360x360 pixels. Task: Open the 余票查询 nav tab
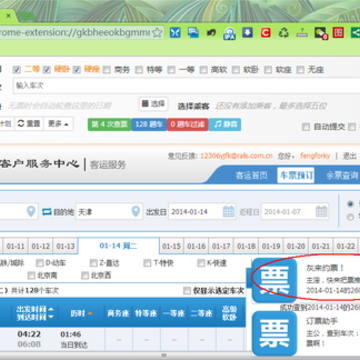pyautogui.click(x=342, y=176)
